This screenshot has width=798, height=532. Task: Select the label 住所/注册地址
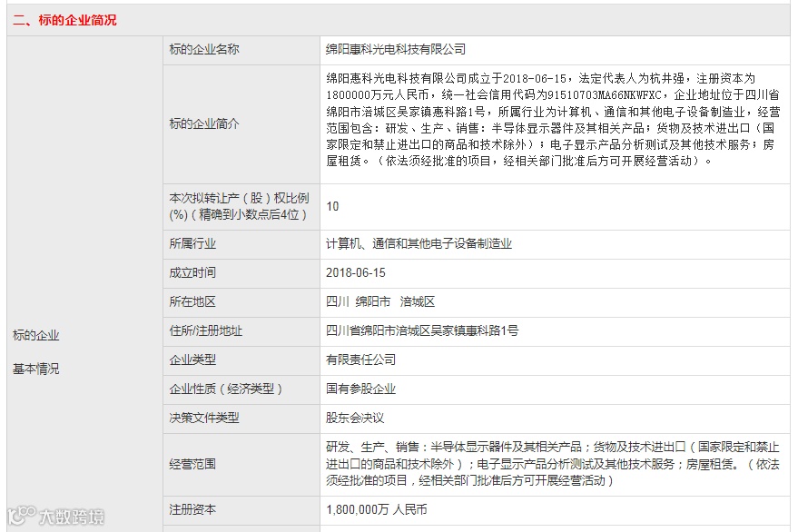[x=205, y=330]
